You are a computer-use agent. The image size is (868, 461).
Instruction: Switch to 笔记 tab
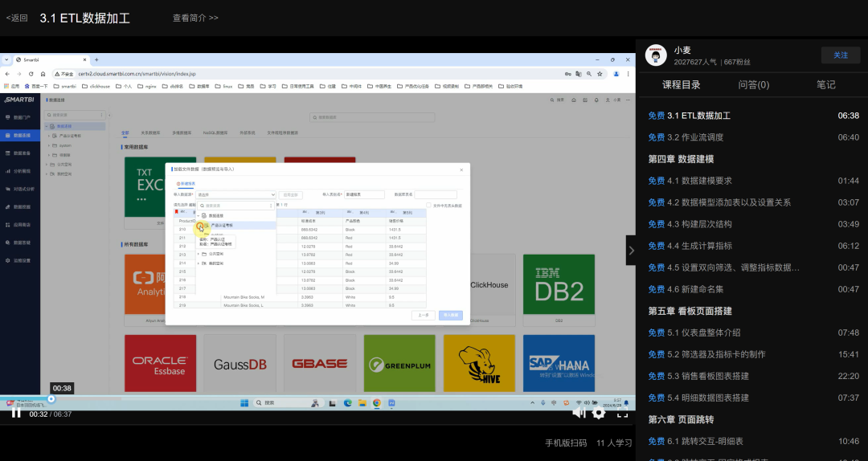point(825,84)
